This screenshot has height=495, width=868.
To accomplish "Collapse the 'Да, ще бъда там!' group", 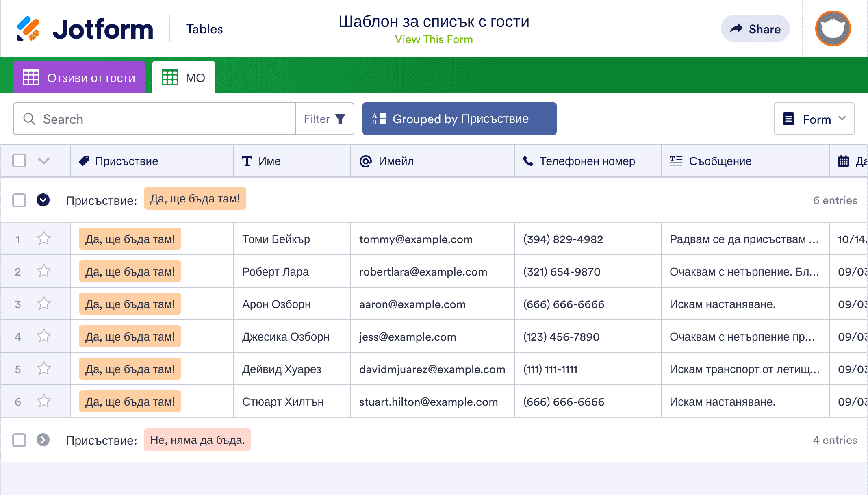I will tap(43, 200).
